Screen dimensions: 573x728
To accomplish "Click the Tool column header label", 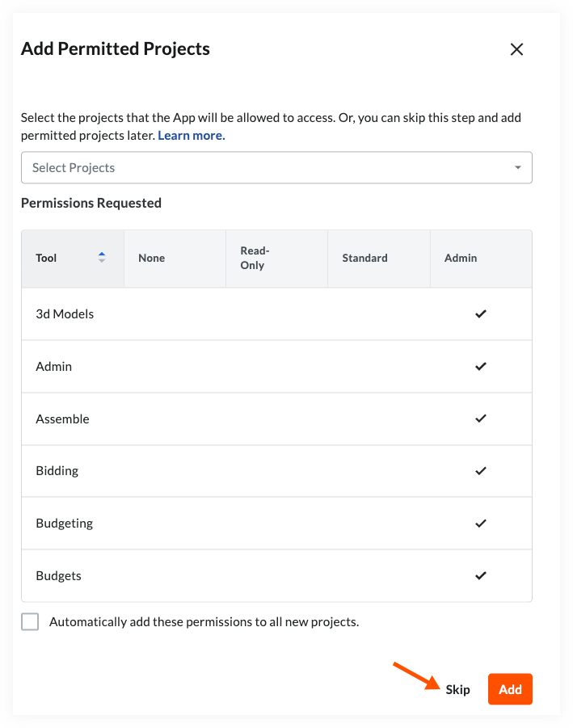I will click(47, 258).
